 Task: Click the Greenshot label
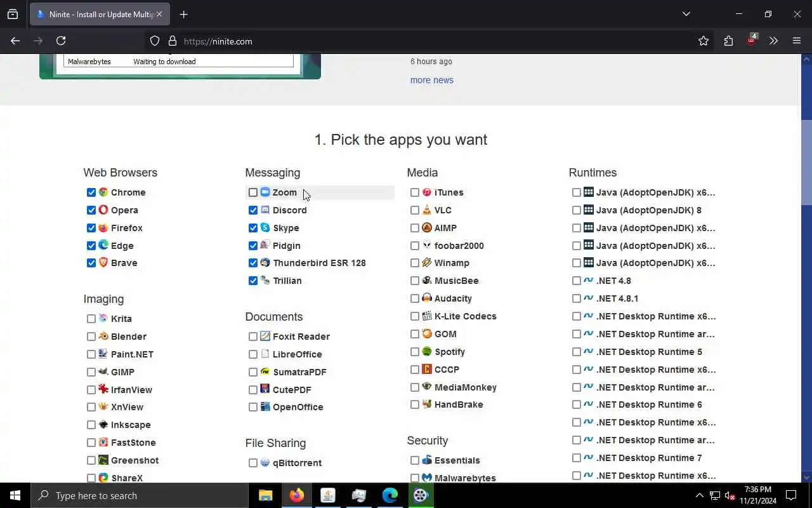coord(134,460)
